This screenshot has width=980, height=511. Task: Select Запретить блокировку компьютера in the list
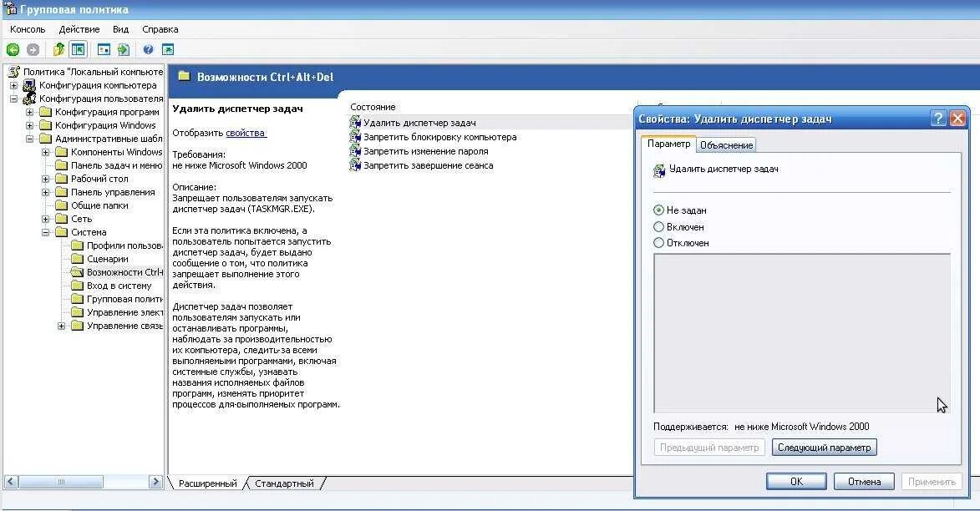point(440,137)
